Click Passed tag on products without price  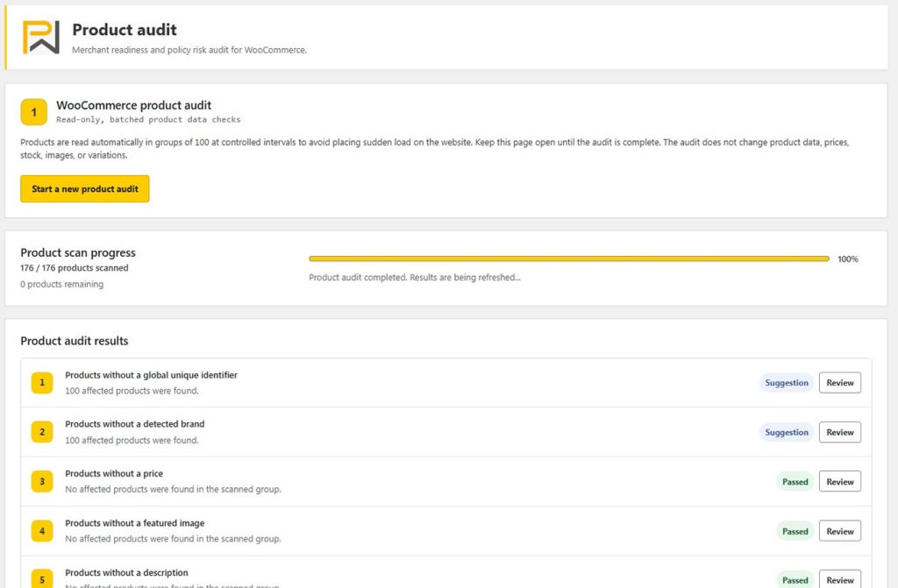tap(795, 481)
